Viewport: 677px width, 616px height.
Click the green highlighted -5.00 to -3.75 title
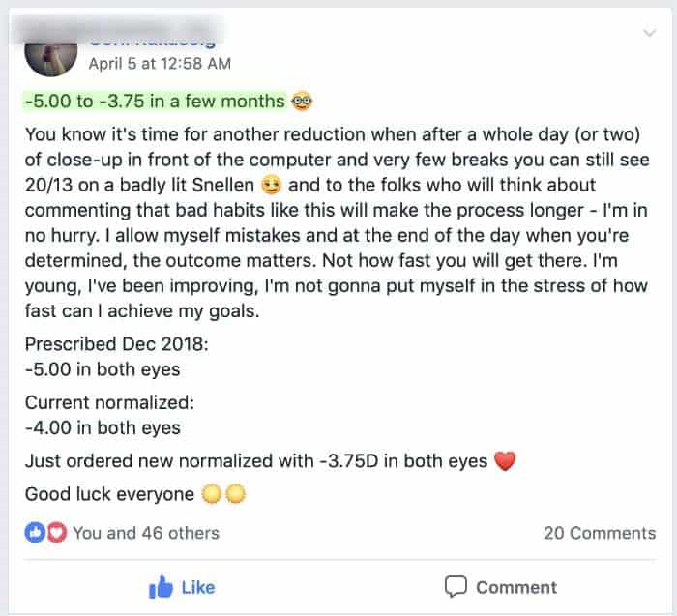coord(155,102)
